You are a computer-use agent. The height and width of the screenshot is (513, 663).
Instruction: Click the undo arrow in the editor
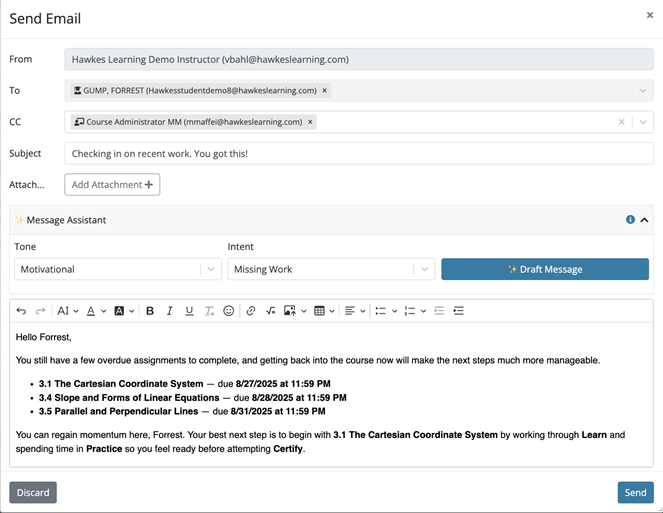pos(22,311)
